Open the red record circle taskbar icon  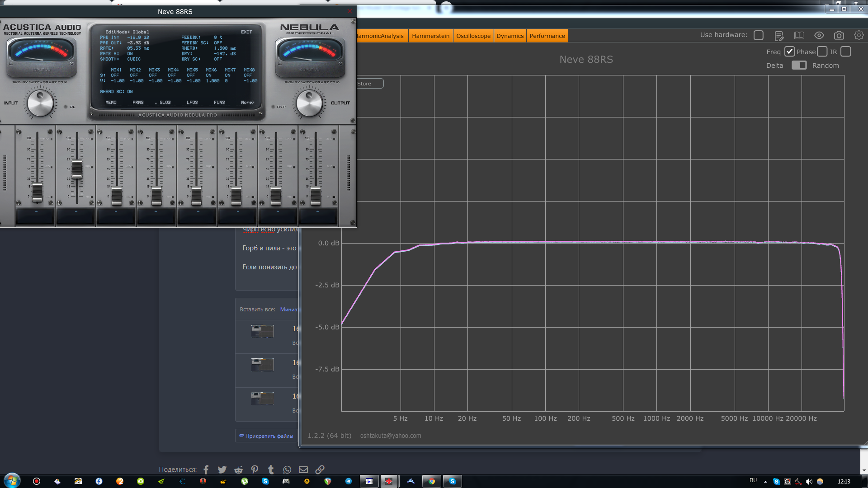click(37, 481)
